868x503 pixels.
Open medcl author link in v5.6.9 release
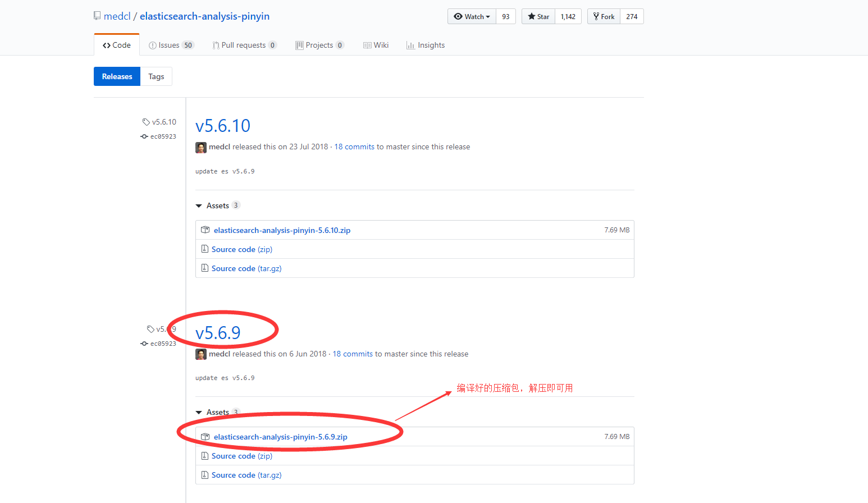click(x=220, y=354)
